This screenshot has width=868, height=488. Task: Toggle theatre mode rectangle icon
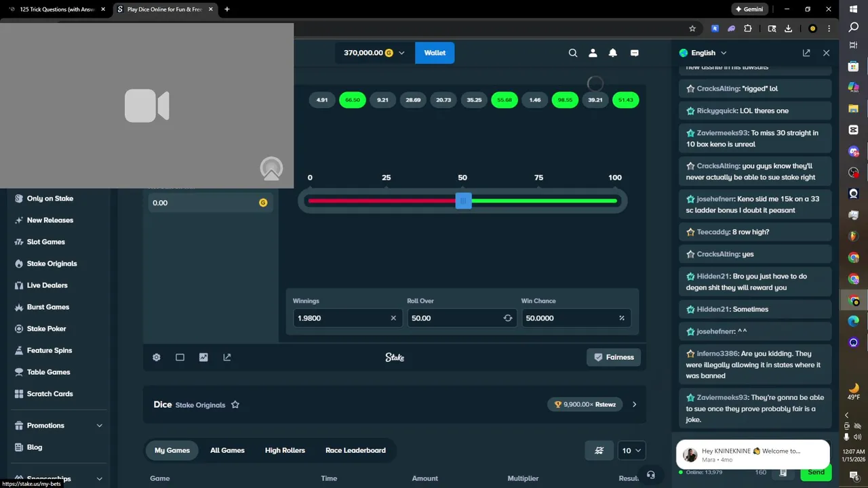180,357
